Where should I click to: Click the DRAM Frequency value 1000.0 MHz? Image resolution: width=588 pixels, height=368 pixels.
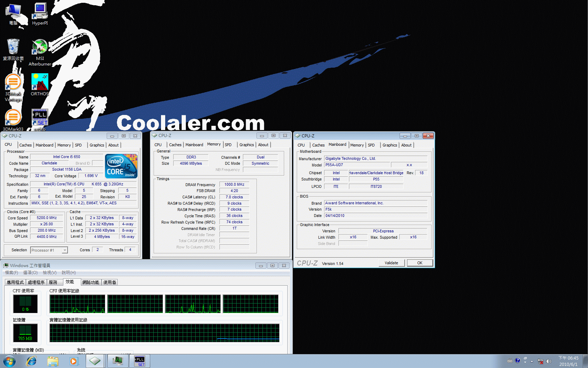click(x=234, y=185)
